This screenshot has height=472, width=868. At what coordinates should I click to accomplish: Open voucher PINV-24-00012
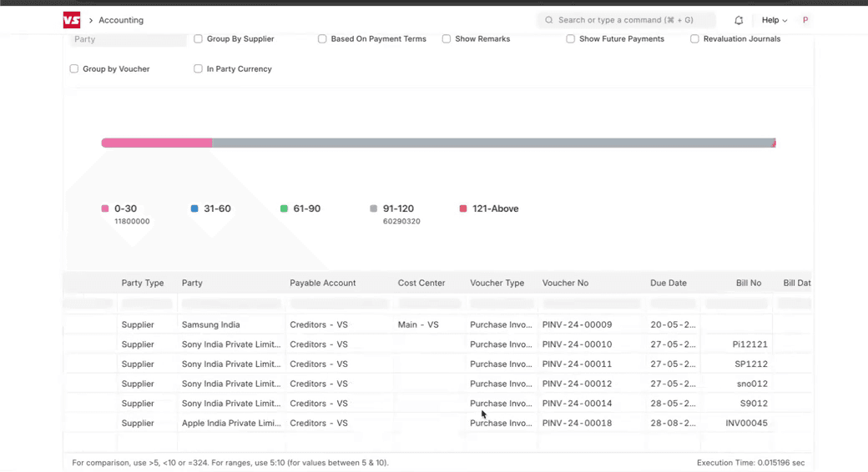(577, 384)
